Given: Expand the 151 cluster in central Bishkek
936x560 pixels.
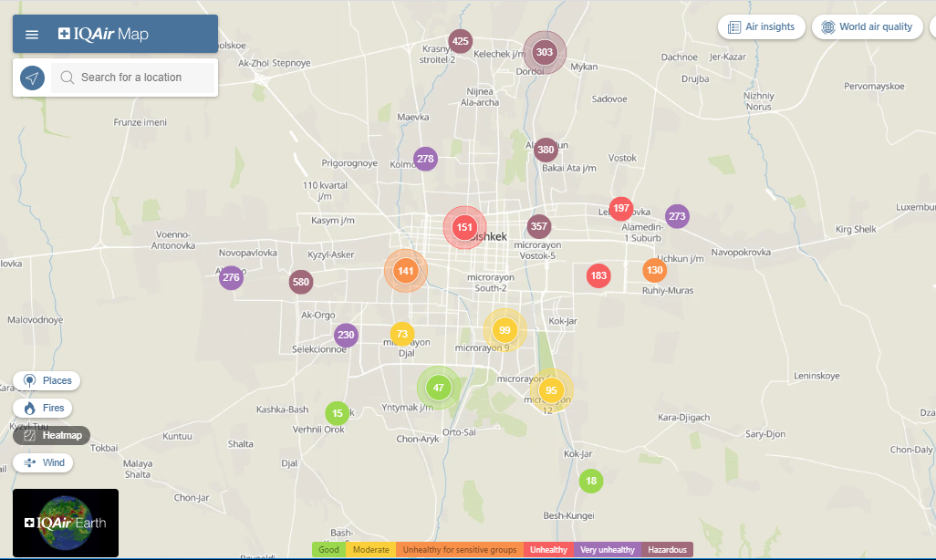Looking at the screenshot, I should 464,227.
